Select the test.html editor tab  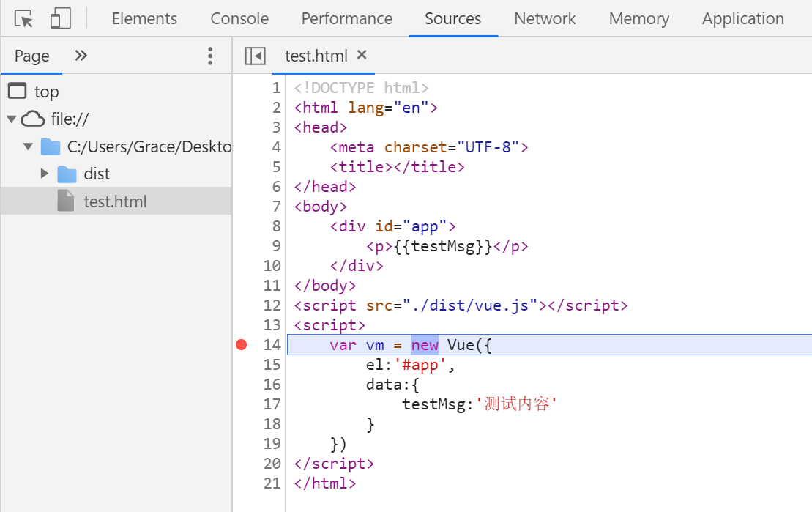[316, 56]
